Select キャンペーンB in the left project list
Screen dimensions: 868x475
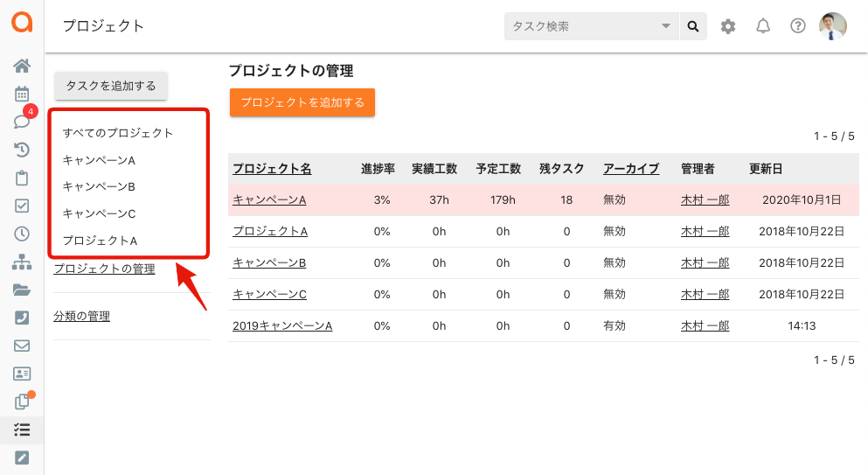[x=99, y=186]
